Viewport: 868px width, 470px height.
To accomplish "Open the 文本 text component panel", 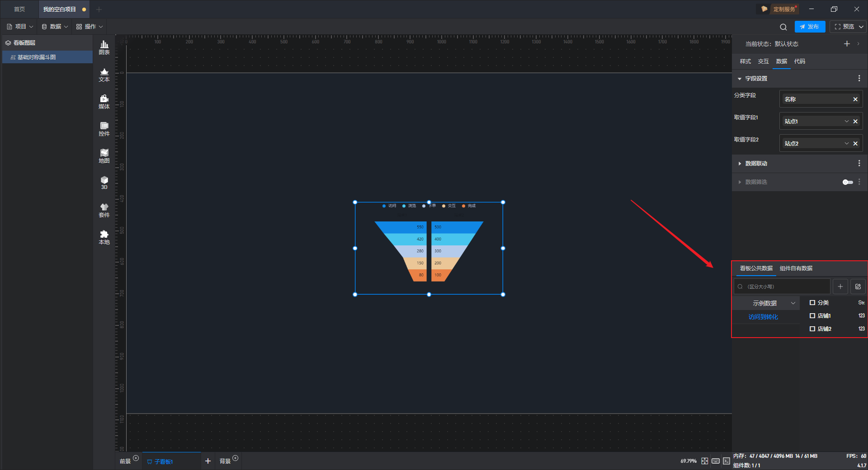I will coord(104,75).
